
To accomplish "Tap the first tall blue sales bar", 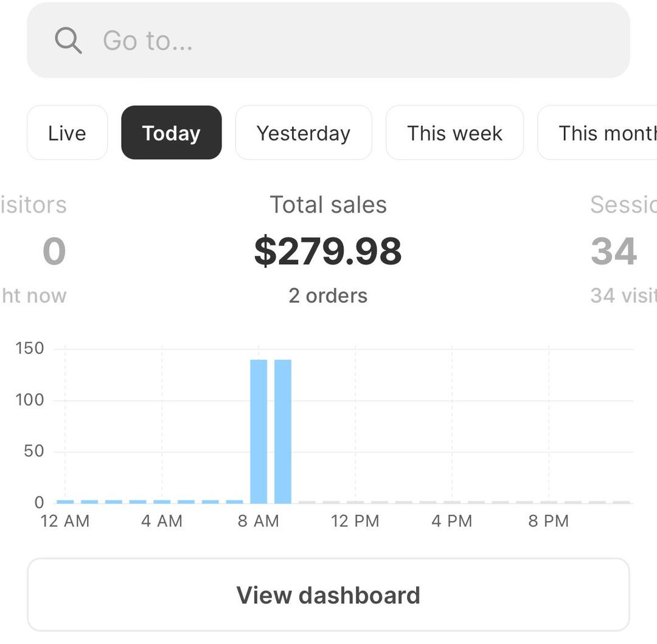I will coord(259,431).
